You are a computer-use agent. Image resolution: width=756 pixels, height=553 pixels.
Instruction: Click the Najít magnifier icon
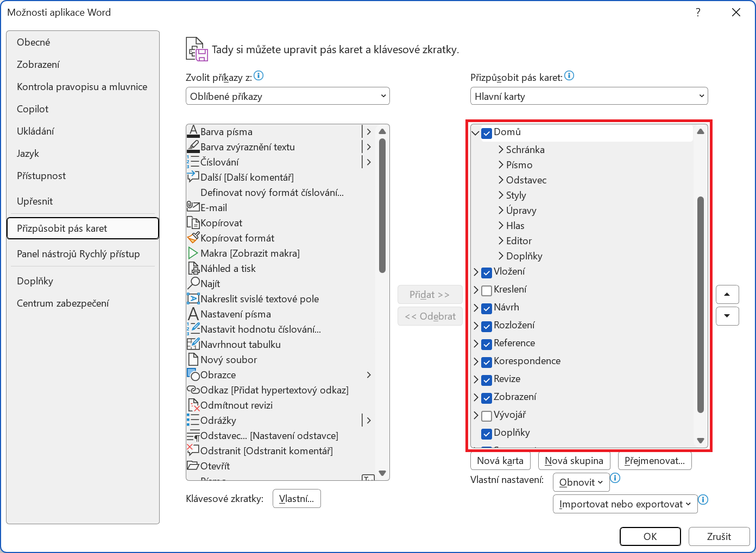(x=193, y=283)
